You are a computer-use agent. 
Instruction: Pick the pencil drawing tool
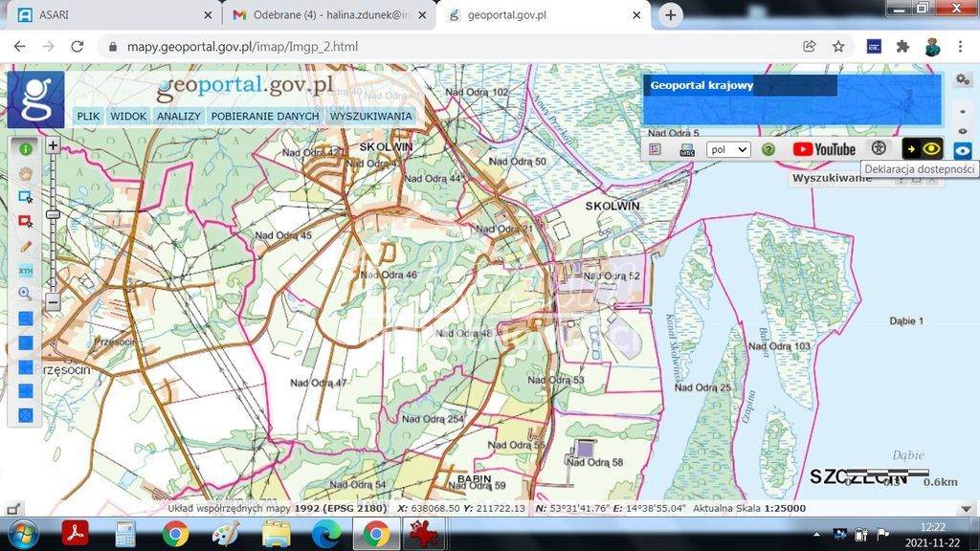[x=26, y=246]
